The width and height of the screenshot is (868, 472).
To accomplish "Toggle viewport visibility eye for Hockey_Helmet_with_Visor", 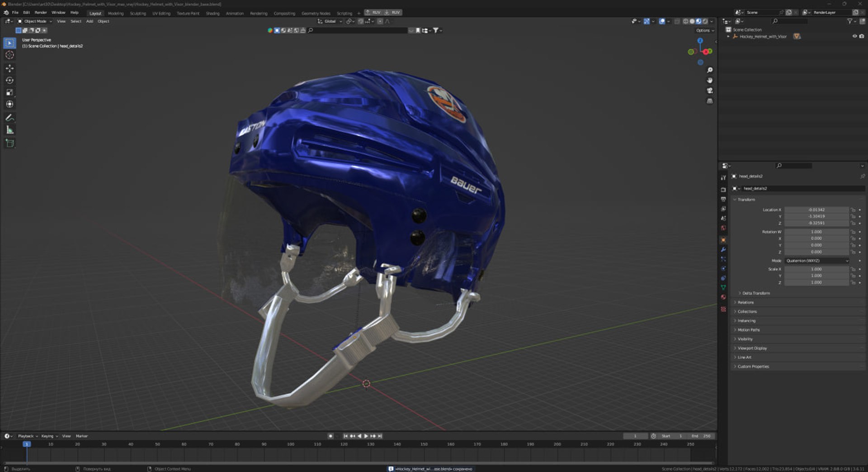I will [854, 36].
